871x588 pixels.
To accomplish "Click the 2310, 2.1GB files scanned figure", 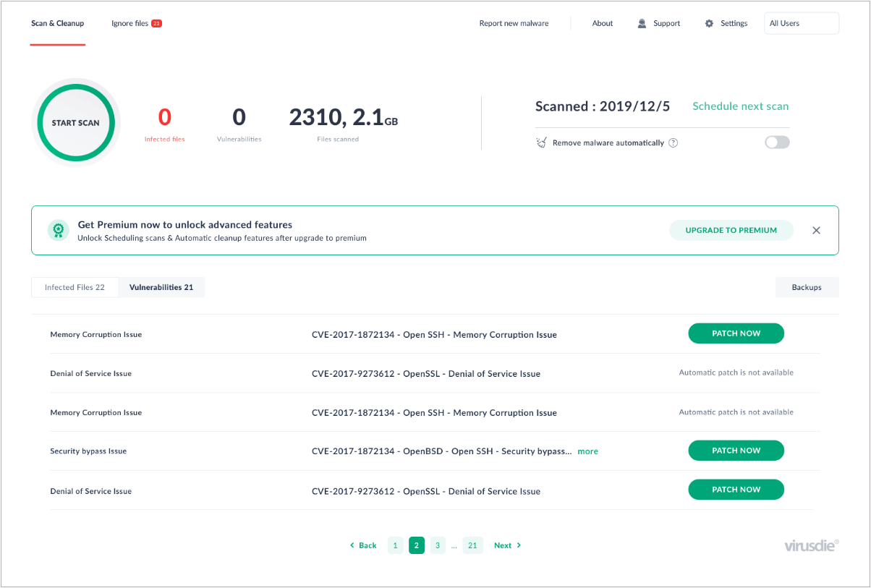I will pyautogui.click(x=344, y=117).
